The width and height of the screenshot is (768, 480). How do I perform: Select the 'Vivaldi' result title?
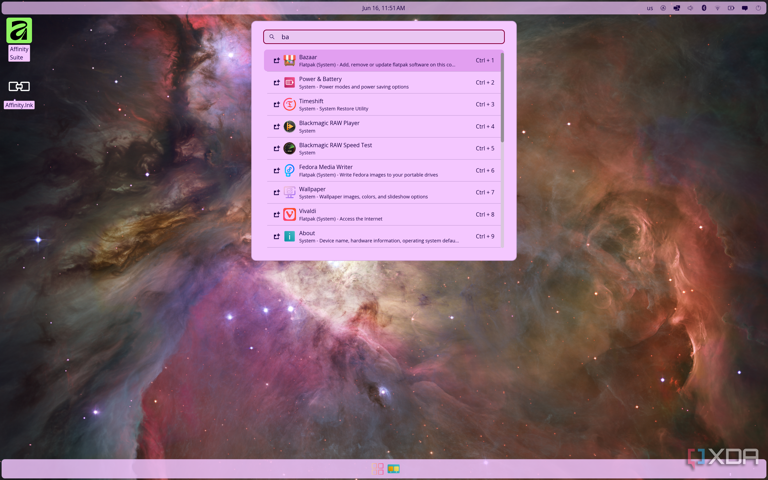tap(308, 211)
